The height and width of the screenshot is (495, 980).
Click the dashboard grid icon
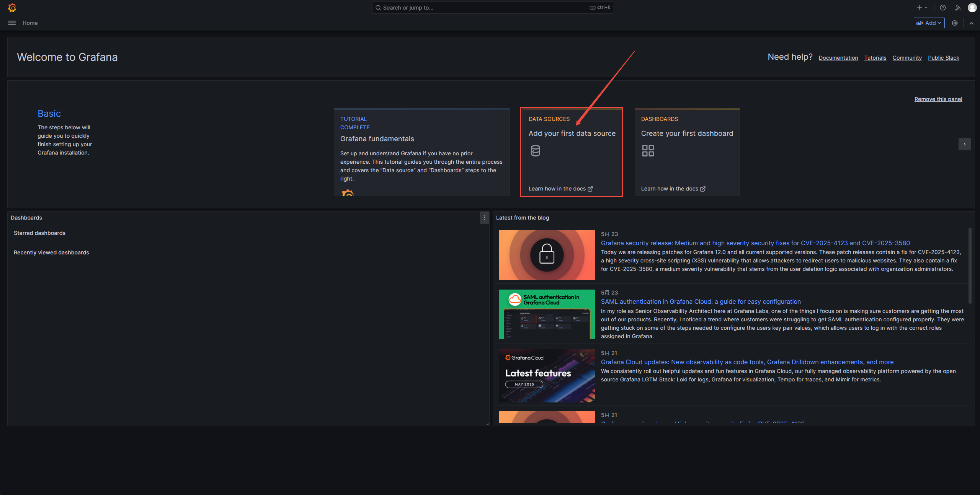pyautogui.click(x=648, y=151)
